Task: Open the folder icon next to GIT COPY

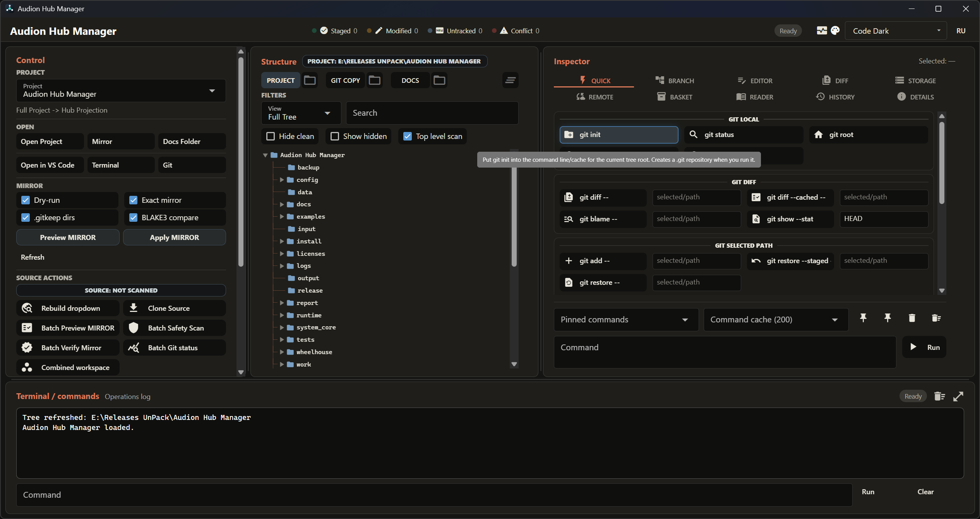Action: coord(374,80)
